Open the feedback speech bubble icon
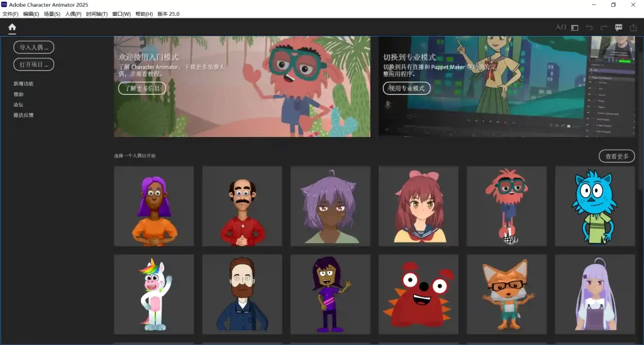 pos(619,28)
